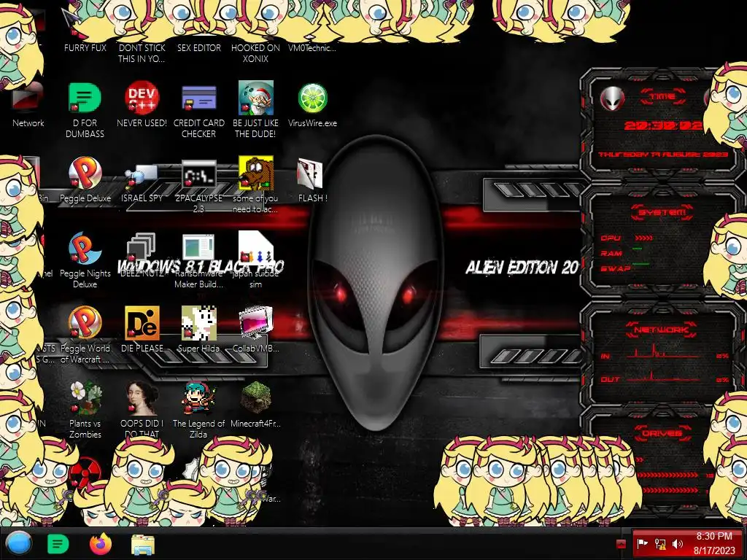Image resolution: width=747 pixels, height=560 pixels.
Task: Open the dog icon labeled some of you need
Action: 256,172
